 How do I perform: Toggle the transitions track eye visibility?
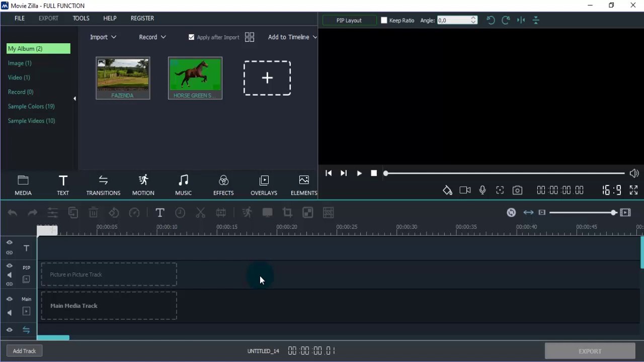pyautogui.click(x=10, y=330)
